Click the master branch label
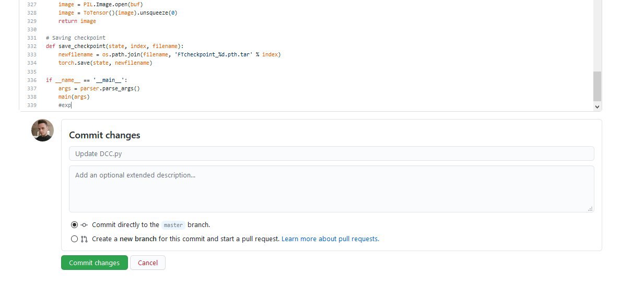Viewport: 644px width, 285px height. (x=173, y=225)
